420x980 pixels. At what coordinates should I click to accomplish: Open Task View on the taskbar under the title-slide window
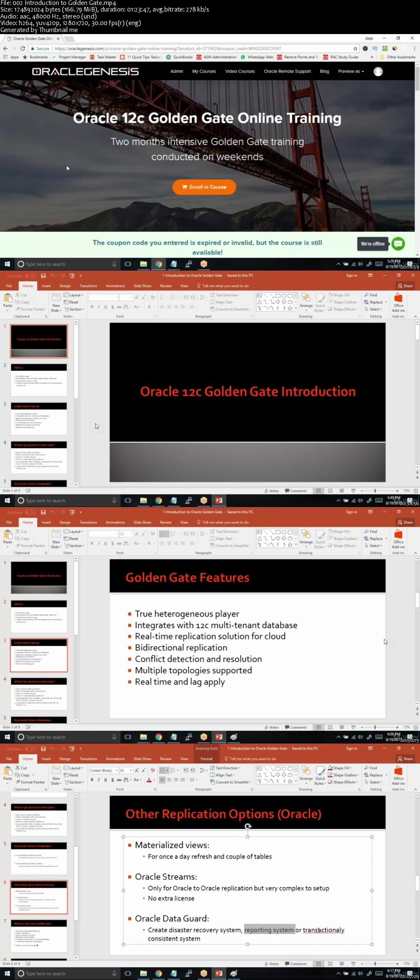pyautogui.click(x=128, y=500)
